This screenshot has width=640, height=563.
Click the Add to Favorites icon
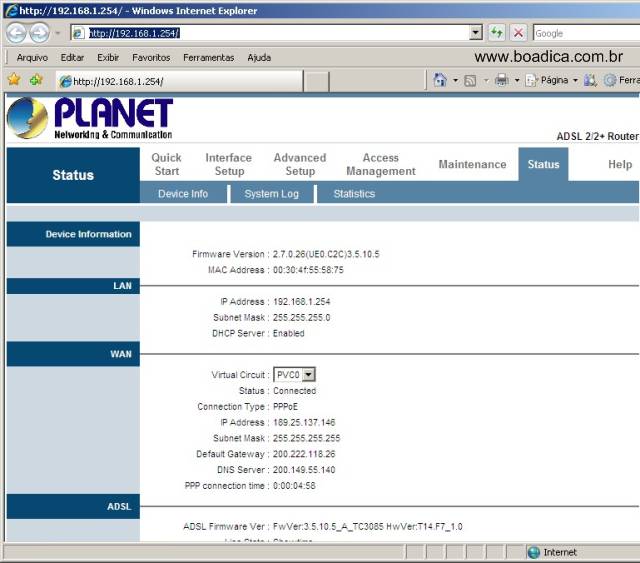36,80
